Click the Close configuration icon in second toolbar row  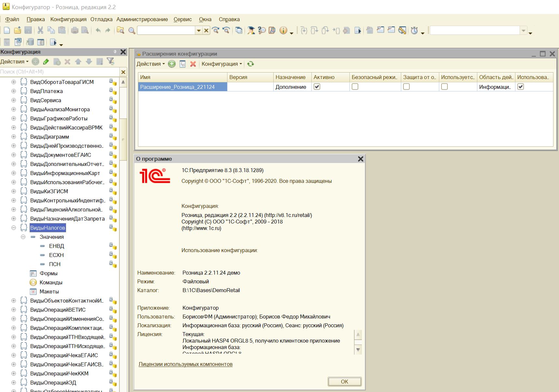(18, 42)
